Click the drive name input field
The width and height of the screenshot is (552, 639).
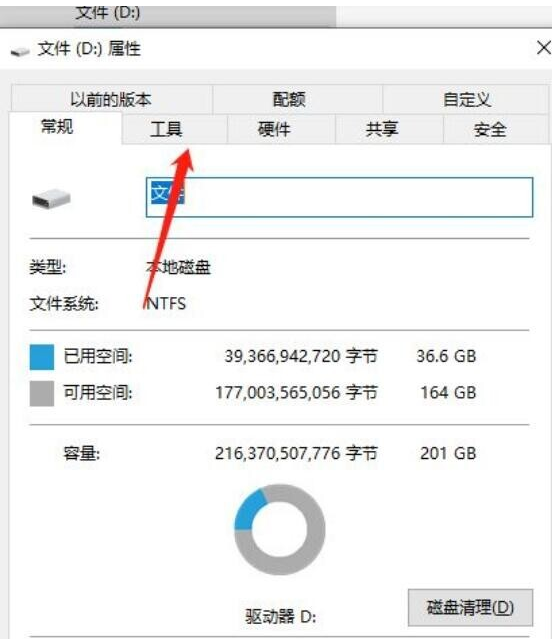tap(339, 197)
